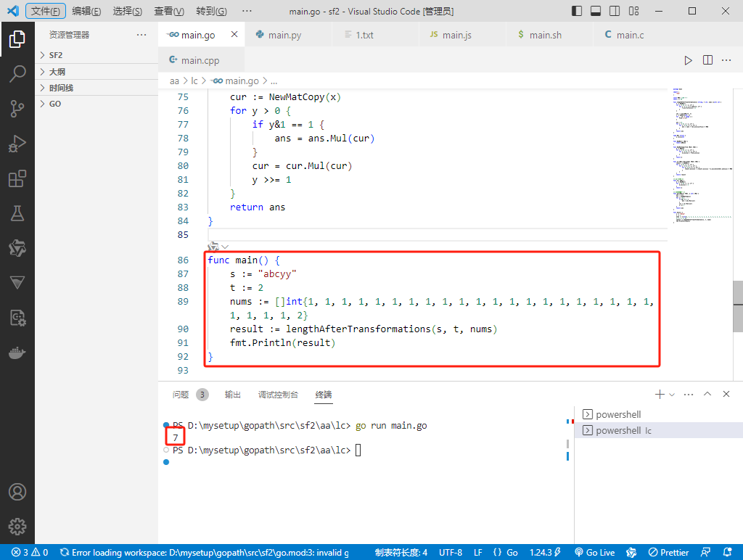Open the Docker whale icon view
This screenshot has height=560, width=743.
[x=17, y=353]
